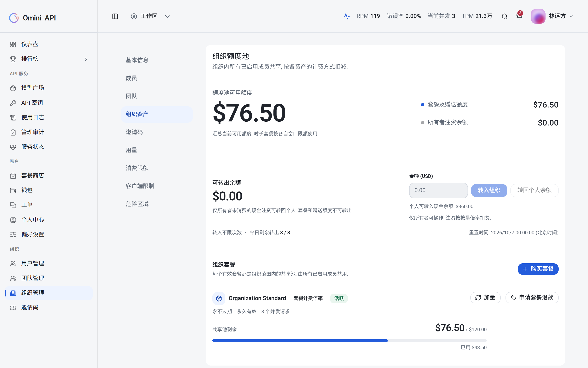Select the 用量 section
Viewport: 588px width, 368px height.
(157, 150)
